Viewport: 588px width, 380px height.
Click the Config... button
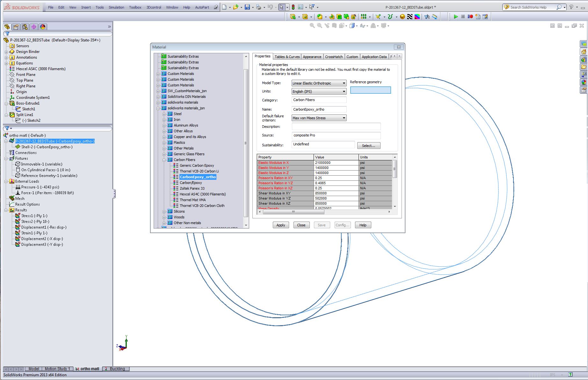click(x=343, y=225)
